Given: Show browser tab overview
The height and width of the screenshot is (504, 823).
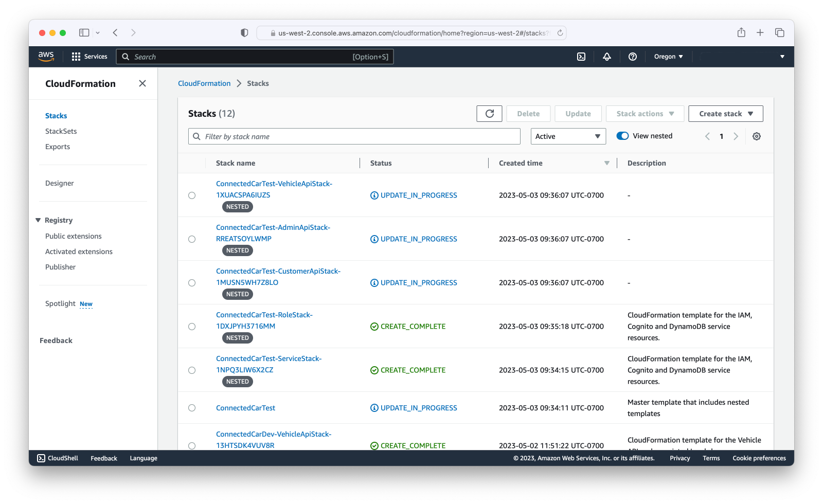Looking at the screenshot, I should [780, 32].
